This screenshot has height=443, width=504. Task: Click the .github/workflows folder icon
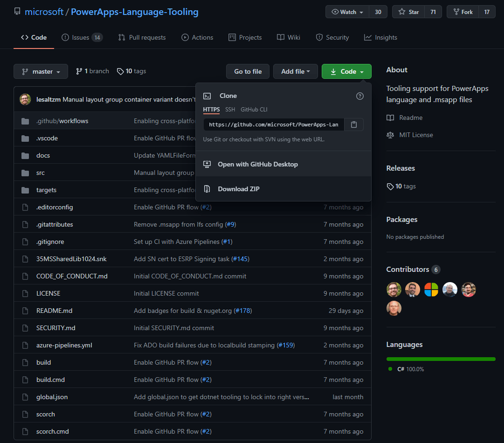click(25, 121)
